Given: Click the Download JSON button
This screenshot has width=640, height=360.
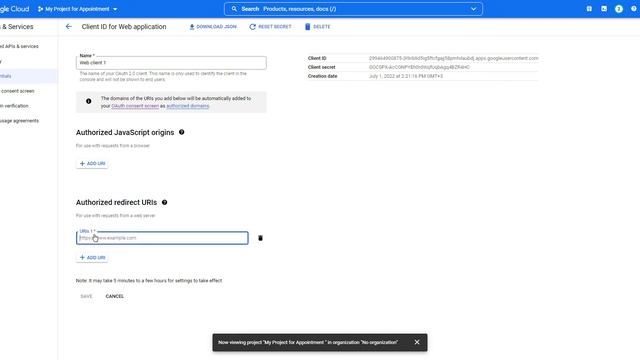Looking at the screenshot, I should (213, 27).
